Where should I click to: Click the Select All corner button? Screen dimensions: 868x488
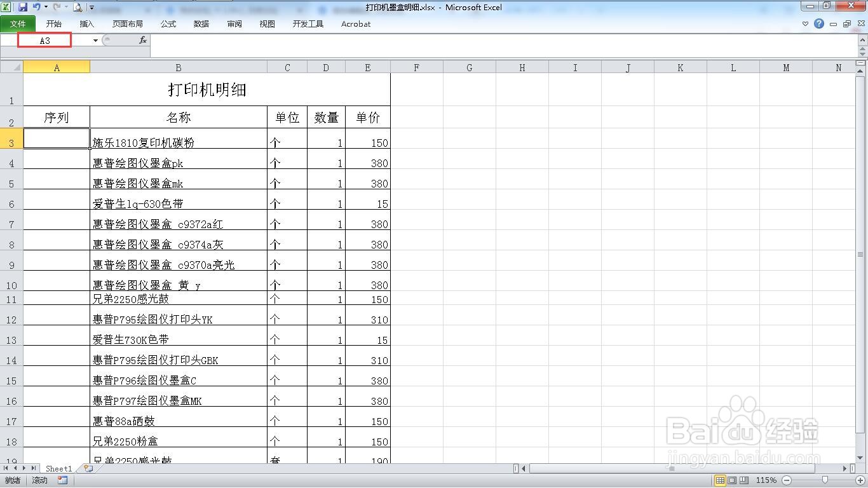[11, 67]
